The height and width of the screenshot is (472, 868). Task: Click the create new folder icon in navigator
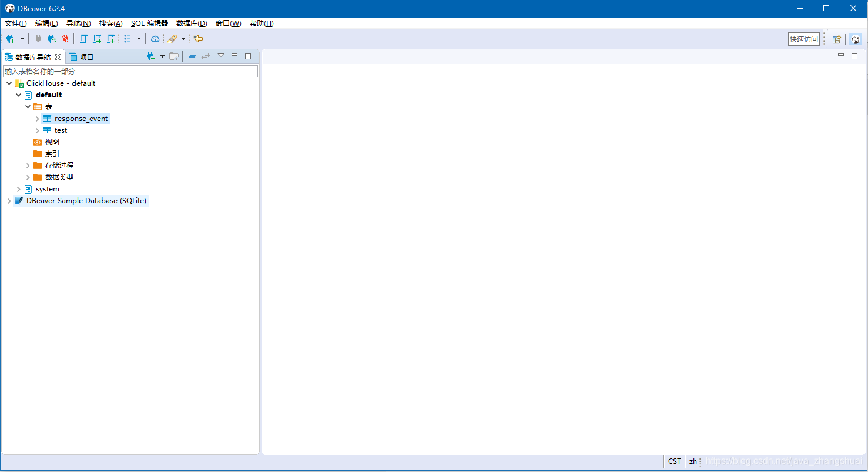coord(174,56)
